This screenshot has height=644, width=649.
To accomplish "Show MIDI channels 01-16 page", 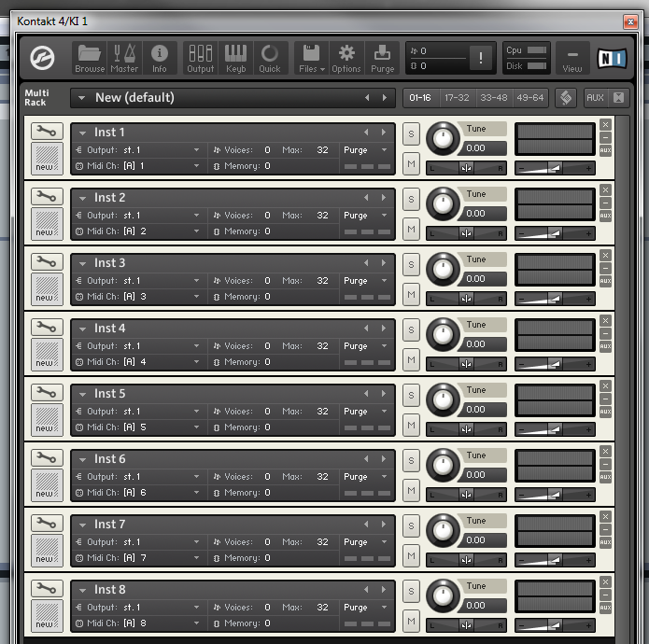I will point(420,98).
